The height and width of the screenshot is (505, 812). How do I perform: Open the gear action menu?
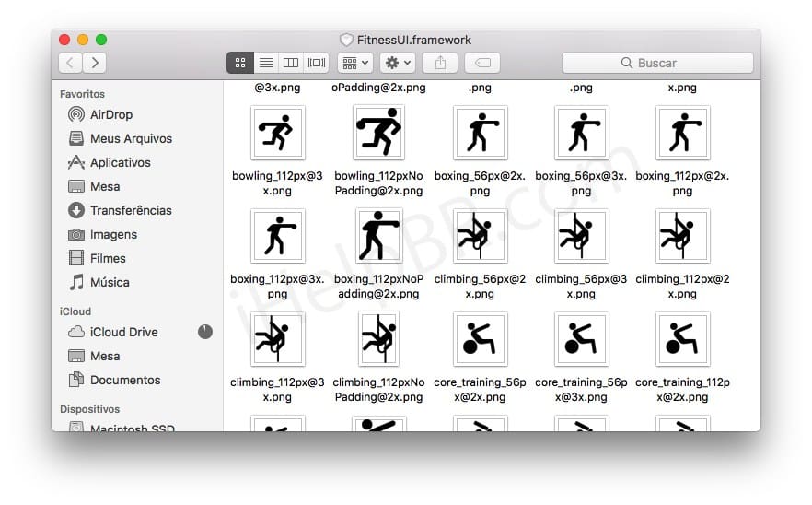coord(398,63)
